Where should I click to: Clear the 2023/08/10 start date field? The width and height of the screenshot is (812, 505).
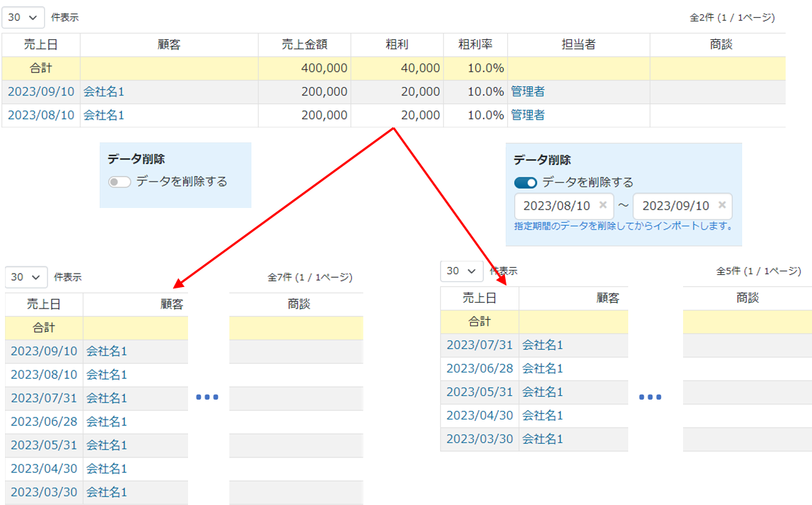pos(603,205)
